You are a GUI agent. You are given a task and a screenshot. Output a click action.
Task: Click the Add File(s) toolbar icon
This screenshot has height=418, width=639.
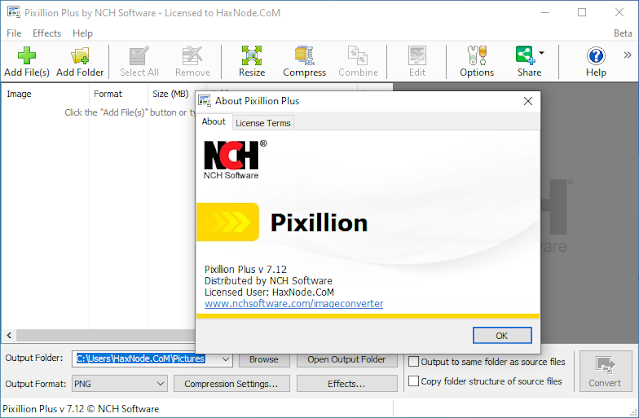26,61
